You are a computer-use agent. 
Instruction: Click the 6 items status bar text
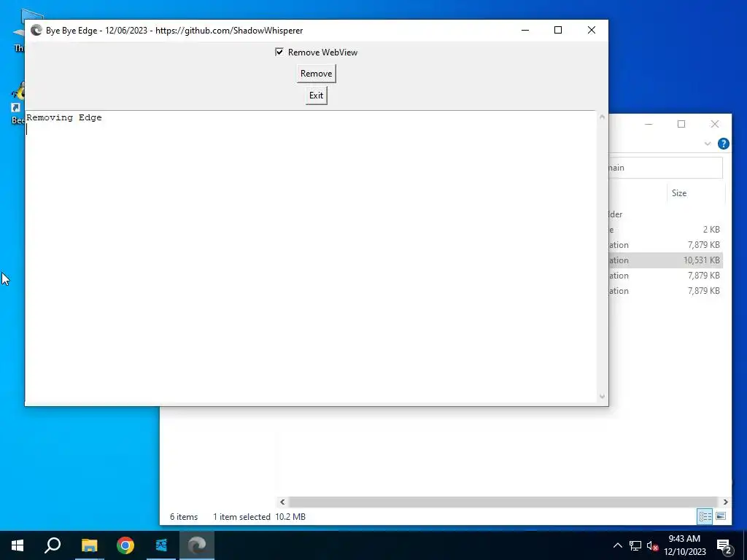[x=184, y=517]
